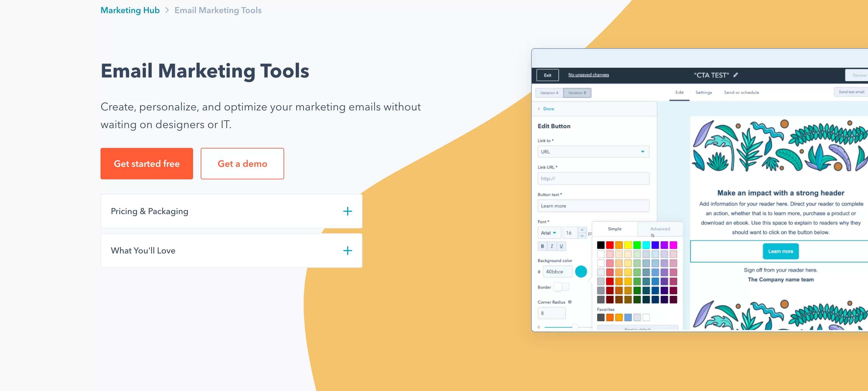Click plus icon on Pricing & Packaging

[x=348, y=211]
